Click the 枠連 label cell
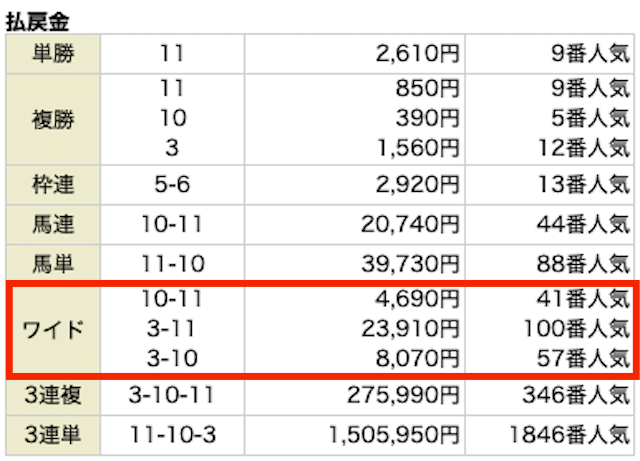 click(x=53, y=185)
